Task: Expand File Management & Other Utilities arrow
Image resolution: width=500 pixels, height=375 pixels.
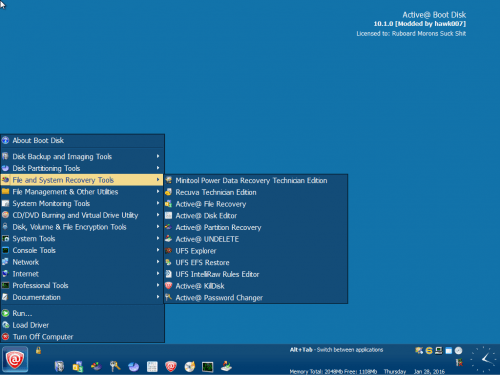Action: click(158, 191)
